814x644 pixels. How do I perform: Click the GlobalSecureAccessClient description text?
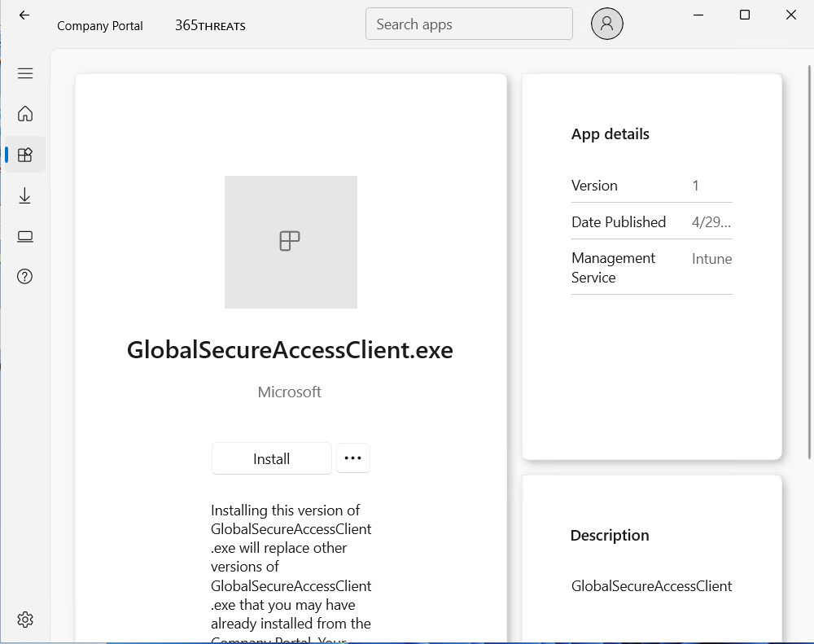point(651,586)
